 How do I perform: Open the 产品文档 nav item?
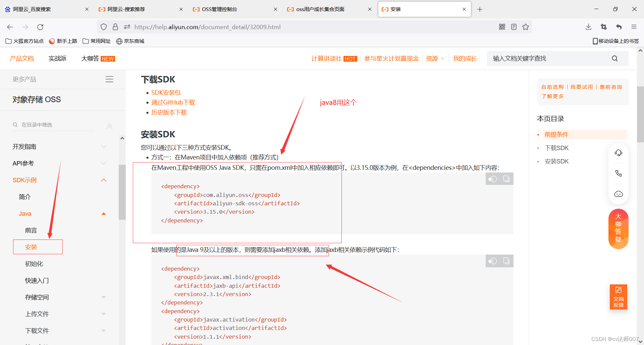22,59
